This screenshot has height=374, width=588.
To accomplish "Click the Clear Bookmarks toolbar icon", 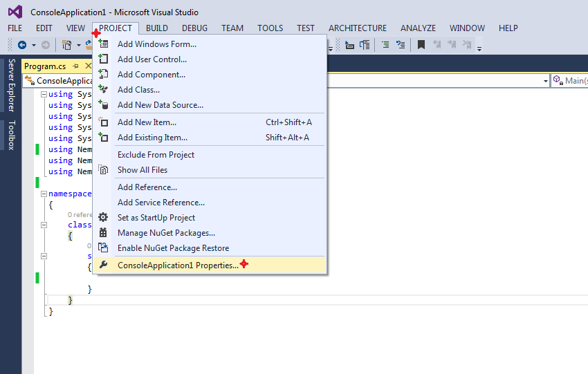I will pos(467,45).
